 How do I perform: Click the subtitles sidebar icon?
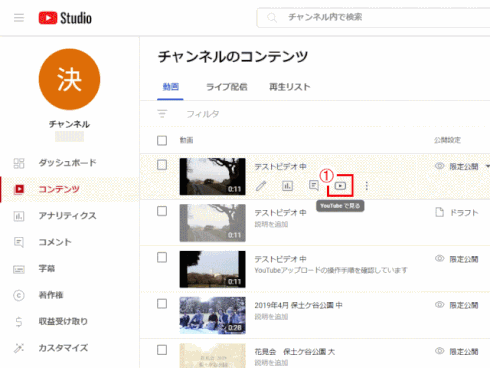[x=19, y=269]
